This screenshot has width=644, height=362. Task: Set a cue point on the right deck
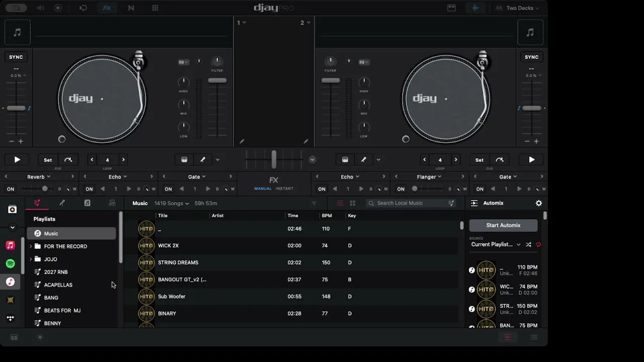479,160
